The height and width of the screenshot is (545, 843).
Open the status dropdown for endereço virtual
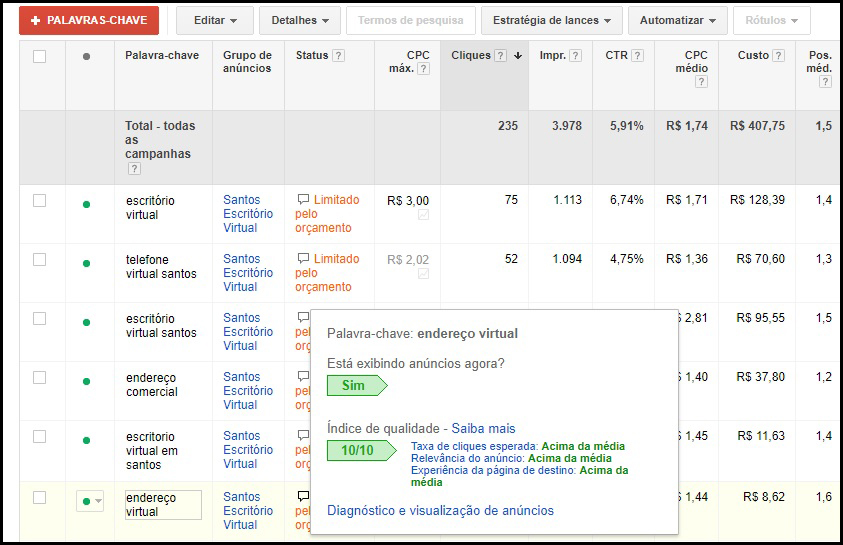[90, 501]
